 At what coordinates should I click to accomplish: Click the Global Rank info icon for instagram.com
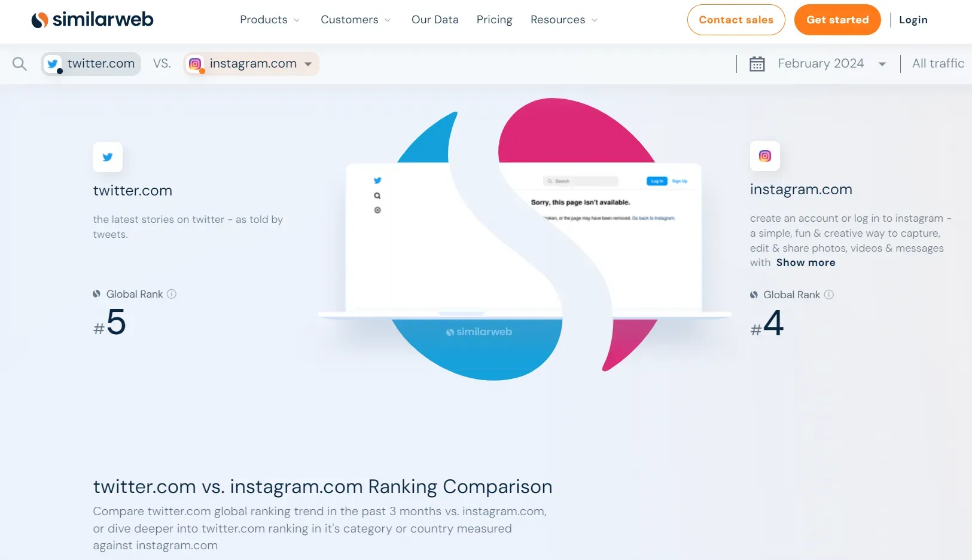[829, 294]
